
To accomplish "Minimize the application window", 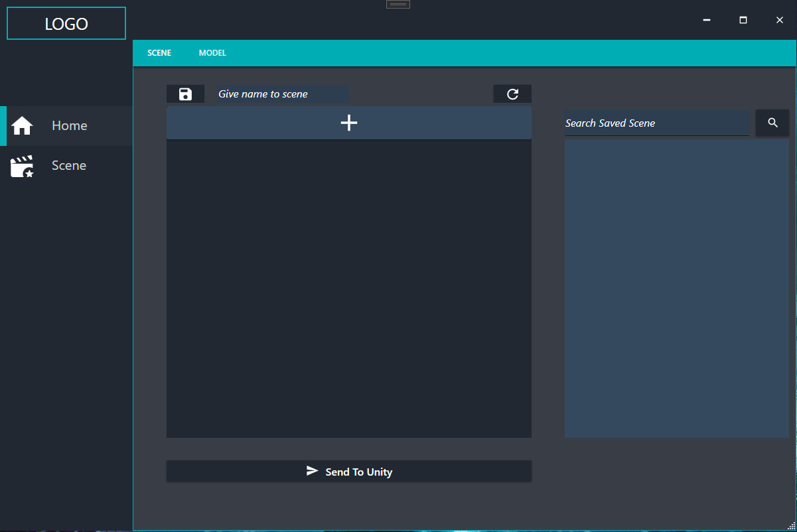I will click(x=707, y=20).
